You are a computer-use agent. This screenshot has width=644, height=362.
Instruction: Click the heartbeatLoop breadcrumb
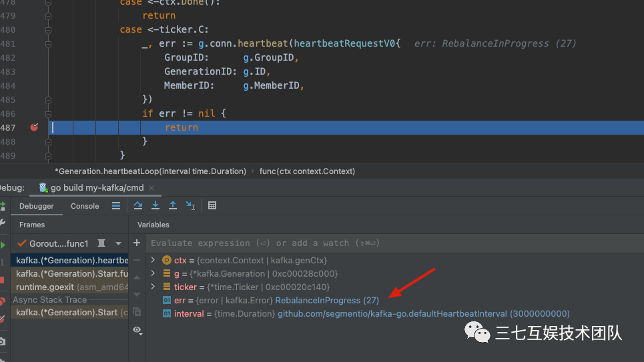[x=150, y=171]
